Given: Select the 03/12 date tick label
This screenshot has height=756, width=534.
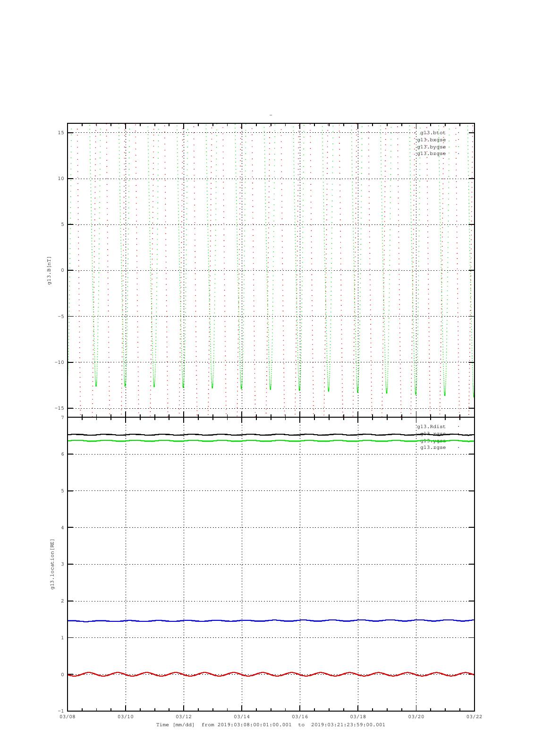Looking at the screenshot, I should pos(184,716).
